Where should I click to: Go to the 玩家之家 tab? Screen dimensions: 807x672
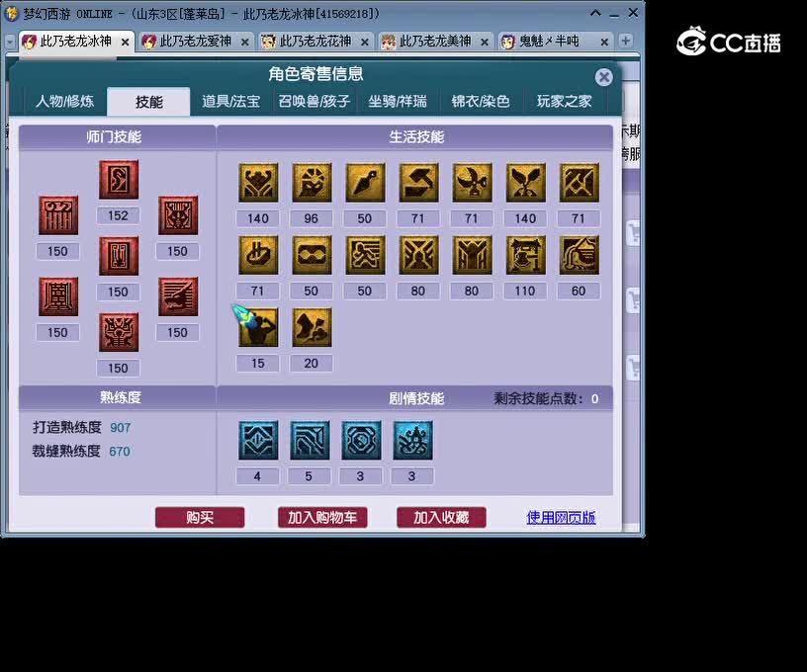(x=564, y=101)
